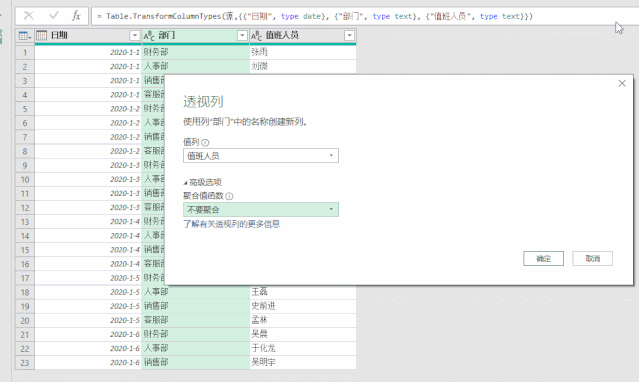Click info icon next to 值列
This screenshot has width=639, height=382.
(205, 143)
